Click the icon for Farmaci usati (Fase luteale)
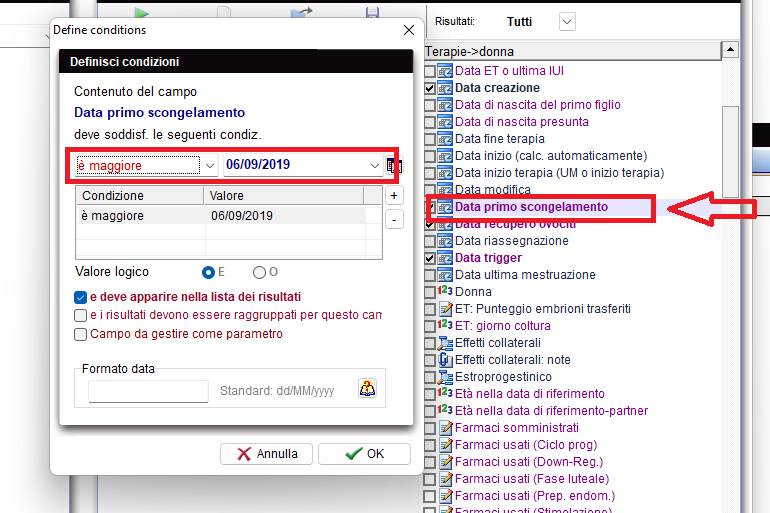The height and width of the screenshot is (513, 770). tap(445, 479)
